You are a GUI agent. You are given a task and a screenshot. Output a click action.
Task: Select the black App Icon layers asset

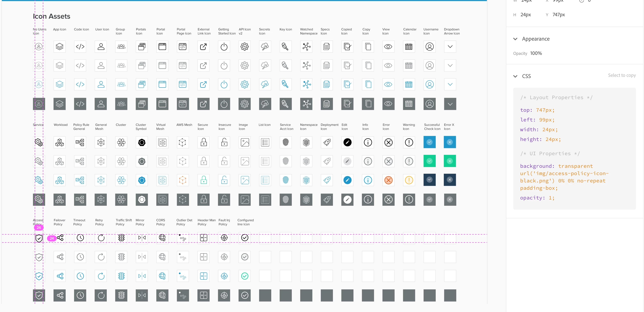[x=59, y=47]
